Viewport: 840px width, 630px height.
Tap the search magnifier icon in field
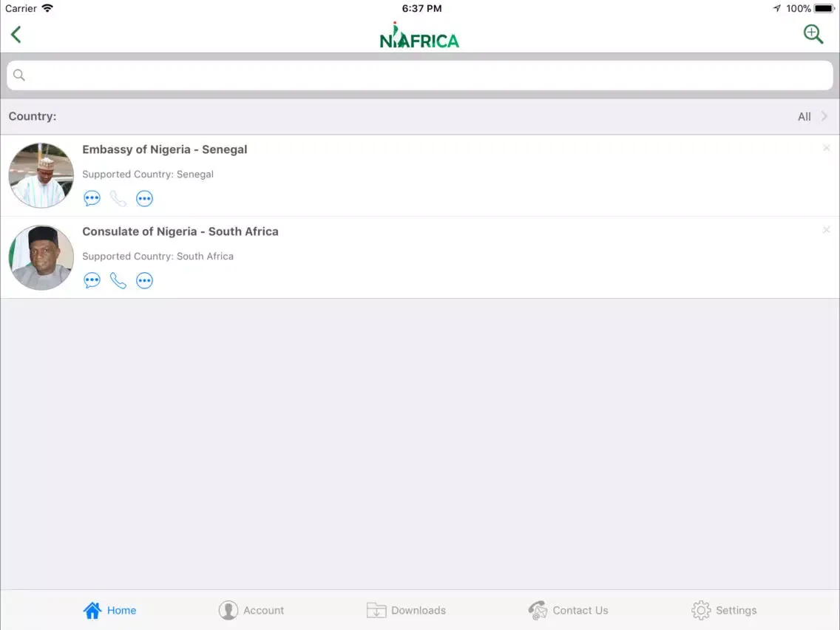(x=18, y=75)
